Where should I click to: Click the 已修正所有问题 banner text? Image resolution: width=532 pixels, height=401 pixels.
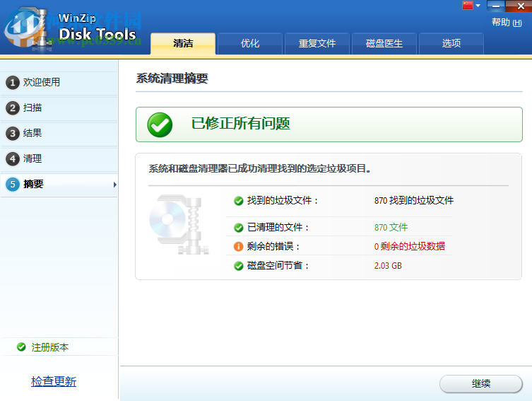click(240, 123)
